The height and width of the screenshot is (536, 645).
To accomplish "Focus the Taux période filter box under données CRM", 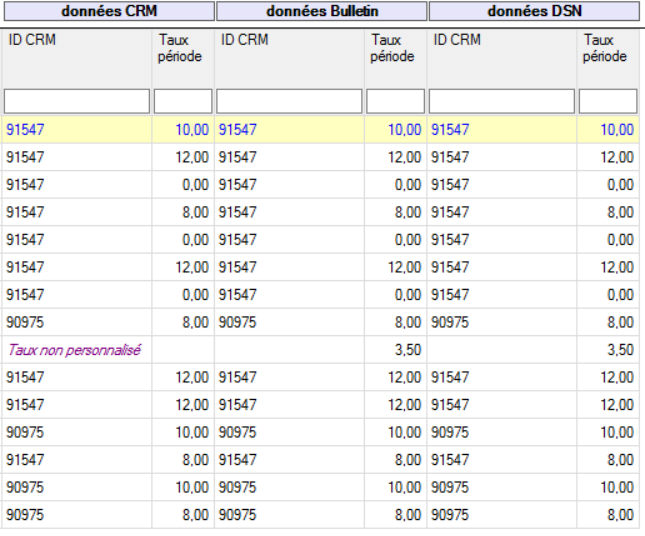I will (183, 101).
